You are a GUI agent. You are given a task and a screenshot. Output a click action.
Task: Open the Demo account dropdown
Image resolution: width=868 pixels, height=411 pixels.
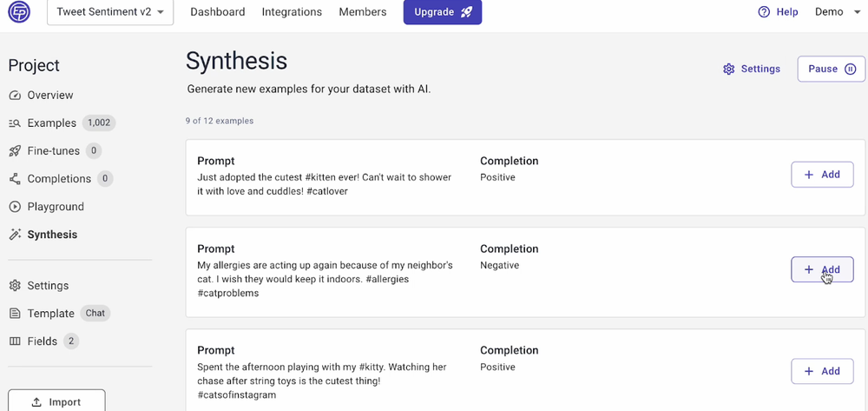[838, 12]
